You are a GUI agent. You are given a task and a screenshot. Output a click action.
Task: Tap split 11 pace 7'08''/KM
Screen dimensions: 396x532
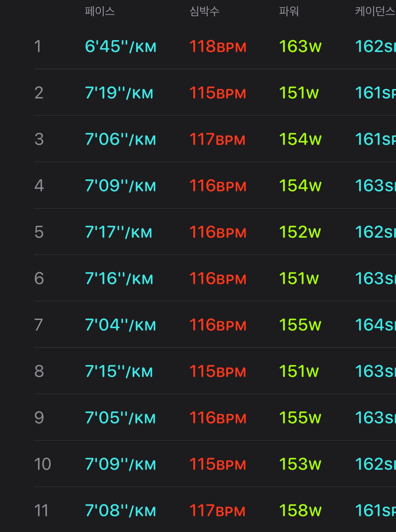coord(120,511)
